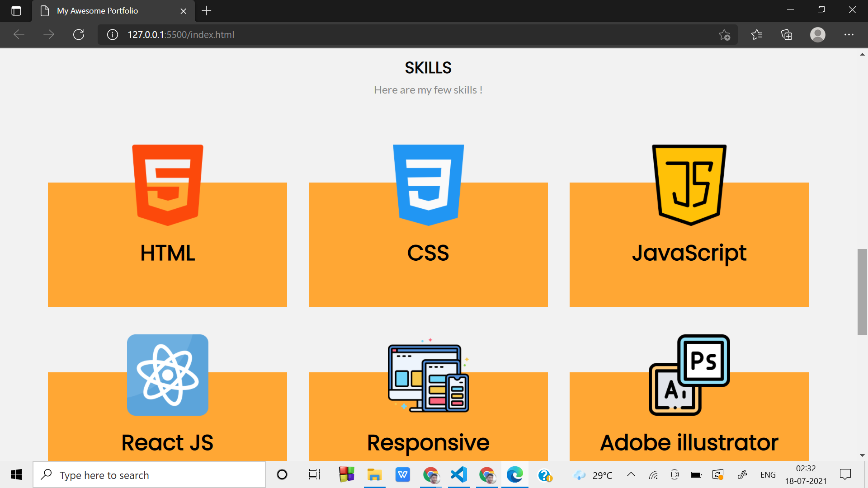The image size is (868, 488).
Task: Click 'Here are my few skills !' subtitle
Action: (428, 90)
